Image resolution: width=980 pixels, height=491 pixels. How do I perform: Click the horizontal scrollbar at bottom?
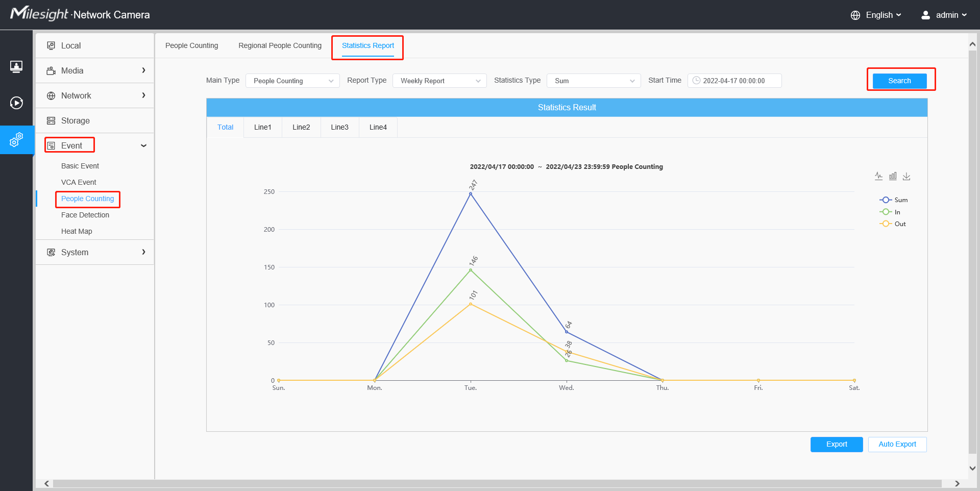pos(497,483)
